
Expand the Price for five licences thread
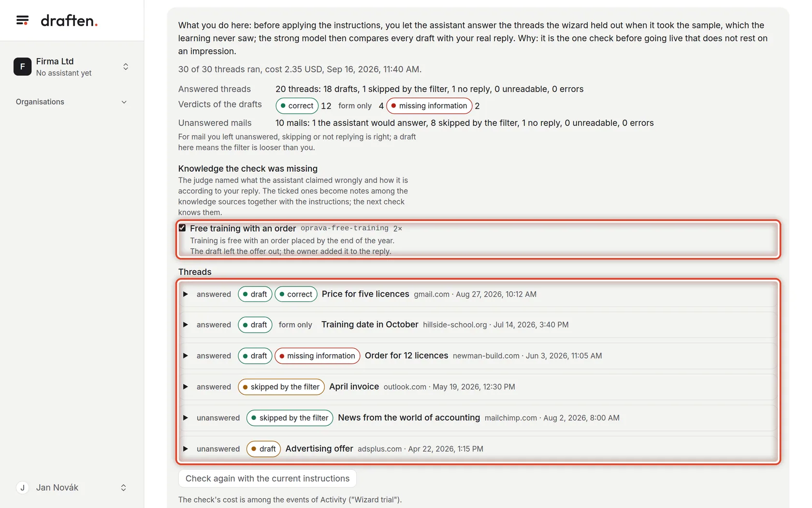[x=186, y=294]
